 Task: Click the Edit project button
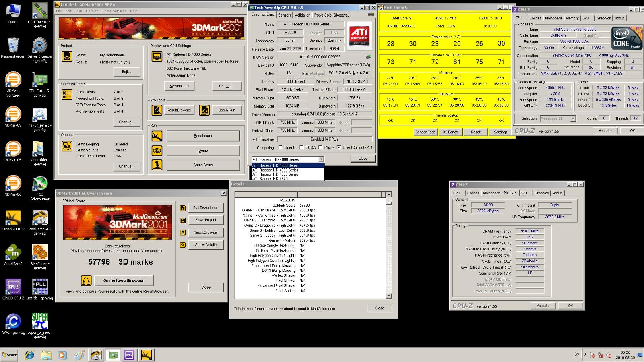(126, 72)
